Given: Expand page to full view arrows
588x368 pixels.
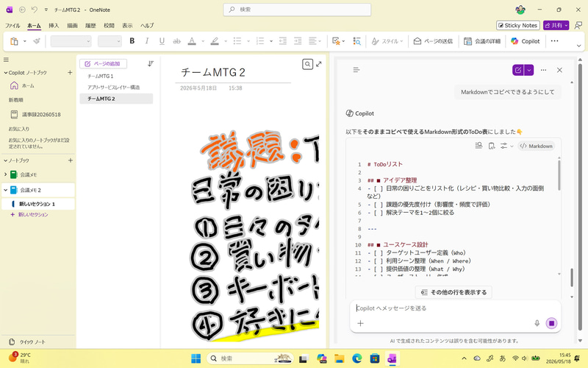Looking at the screenshot, I should pos(319,64).
